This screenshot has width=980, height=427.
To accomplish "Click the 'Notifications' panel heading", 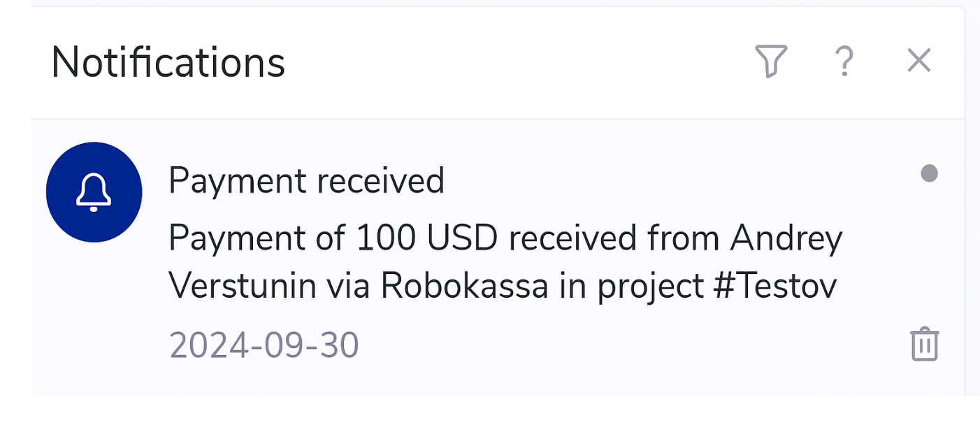I will (168, 61).
